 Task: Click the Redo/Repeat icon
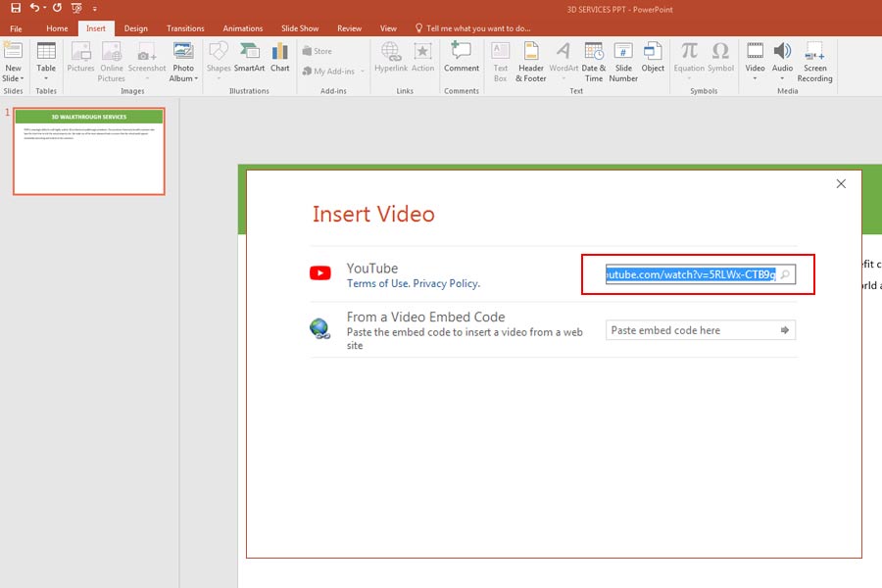pos(57,8)
